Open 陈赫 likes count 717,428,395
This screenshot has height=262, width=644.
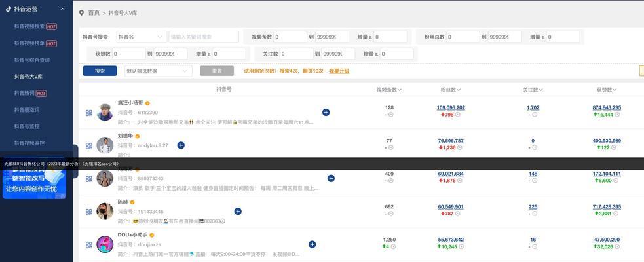coord(607,206)
